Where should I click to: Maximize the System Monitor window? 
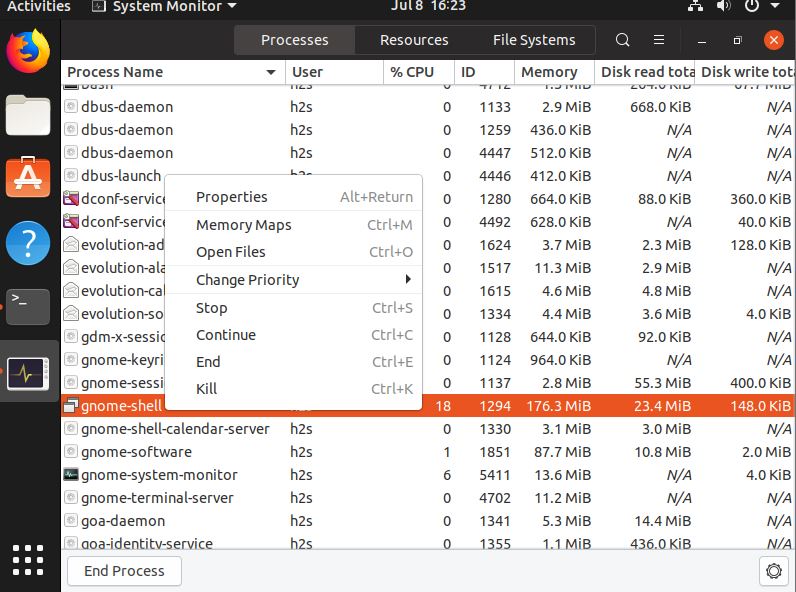[738, 40]
